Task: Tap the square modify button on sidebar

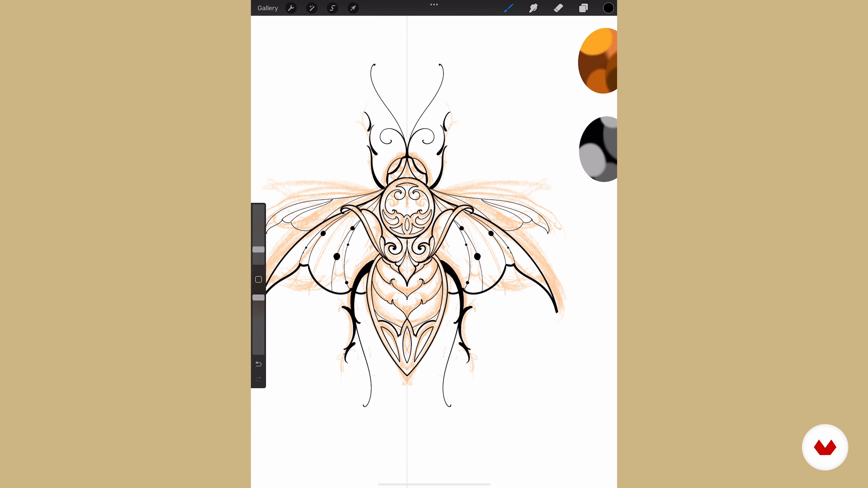Action: coord(258,279)
